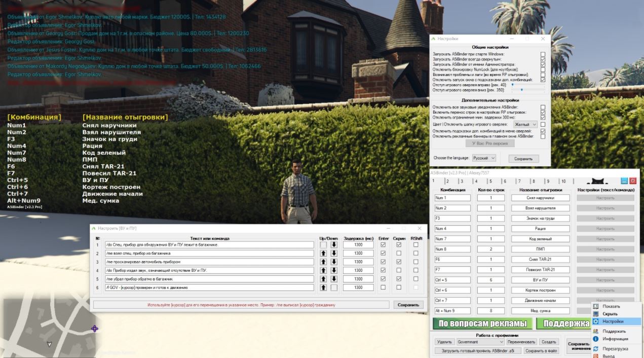Move line 5 down with its arrow
Viewport: 644px width, 358px height.
[334, 279]
